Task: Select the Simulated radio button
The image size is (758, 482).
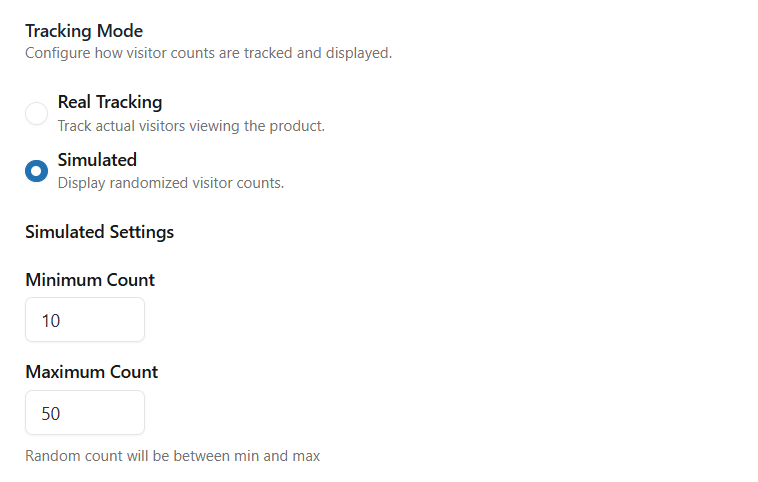Action: pos(36,171)
